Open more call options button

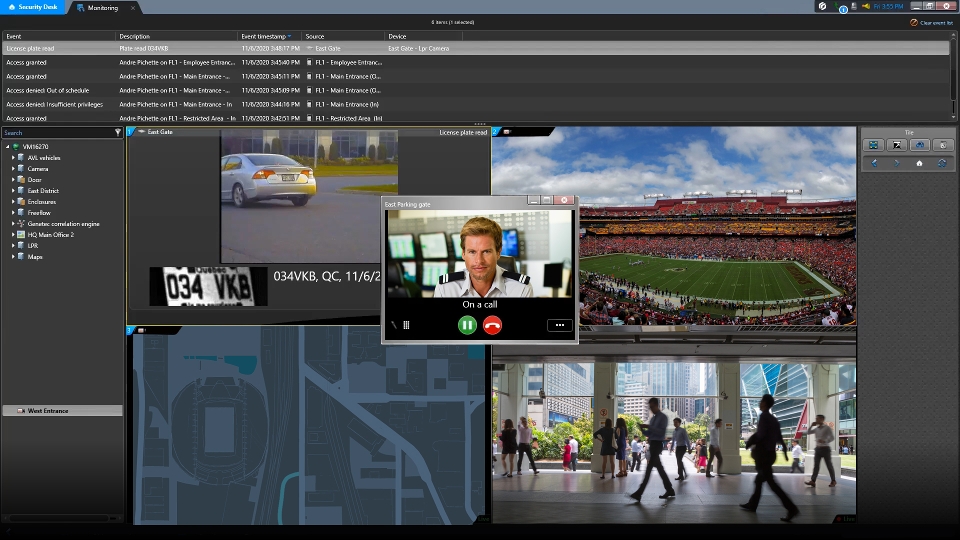(559, 325)
